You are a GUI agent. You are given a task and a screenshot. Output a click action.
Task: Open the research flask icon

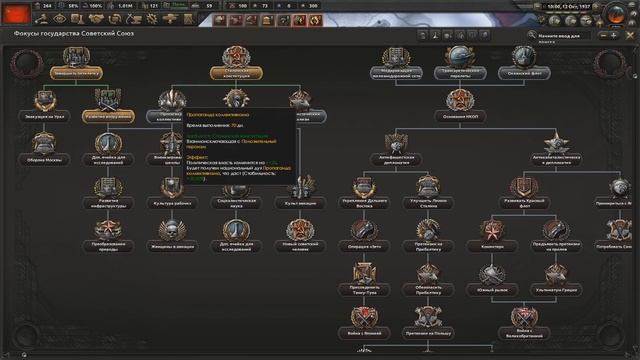78,19
